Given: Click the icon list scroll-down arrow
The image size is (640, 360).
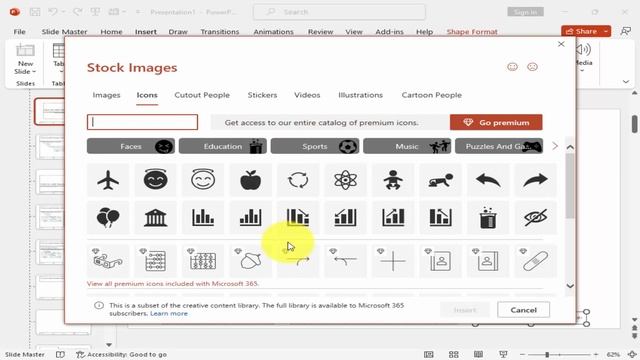Looking at the screenshot, I should (570, 286).
